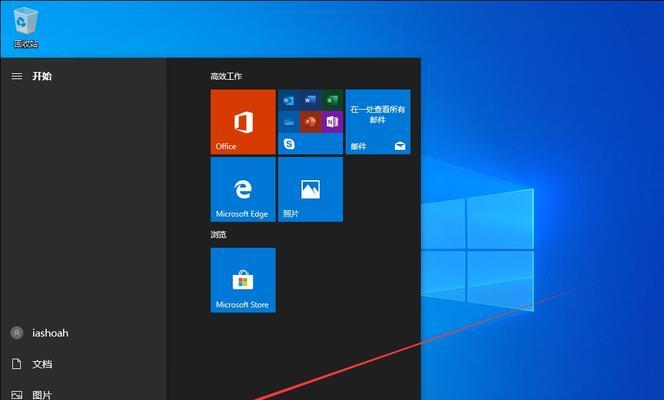
Task: Open Excel from the Office apps tile
Action: [332, 100]
